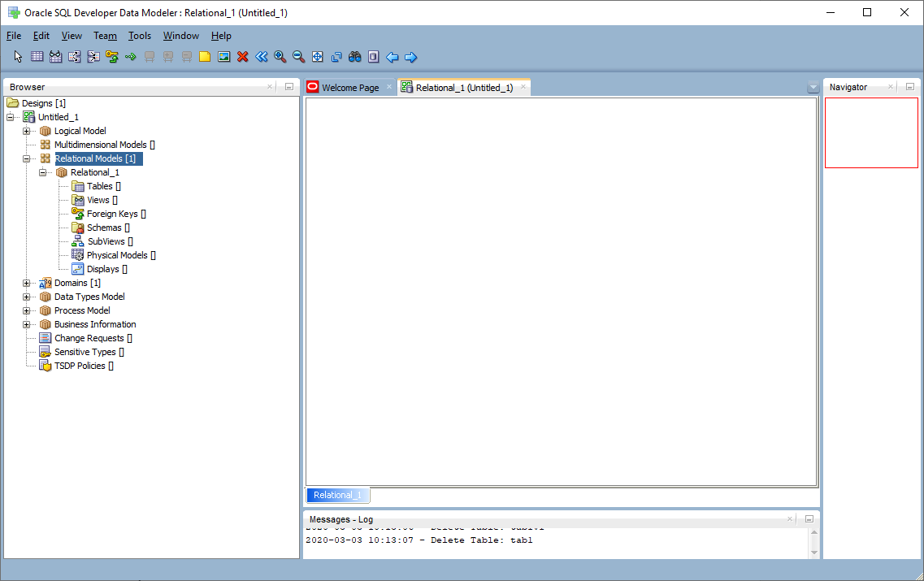
Task: Choose the Select arrow tool in the toolbar
Action: [x=18, y=57]
